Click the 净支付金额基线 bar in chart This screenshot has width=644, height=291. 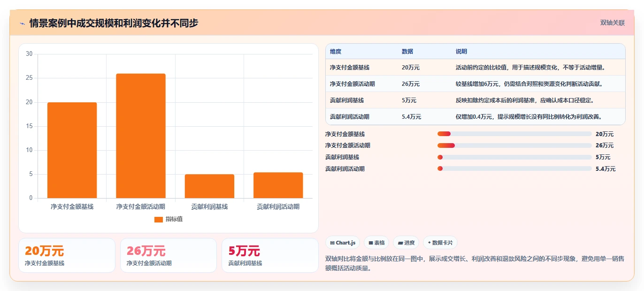pyautogui.click(x=72, y=150)
